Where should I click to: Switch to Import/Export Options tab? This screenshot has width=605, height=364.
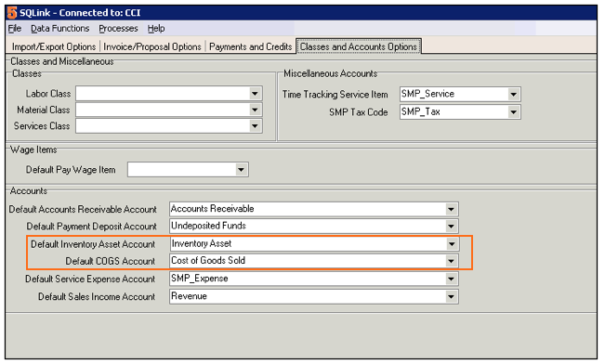(x=54, y=46)
